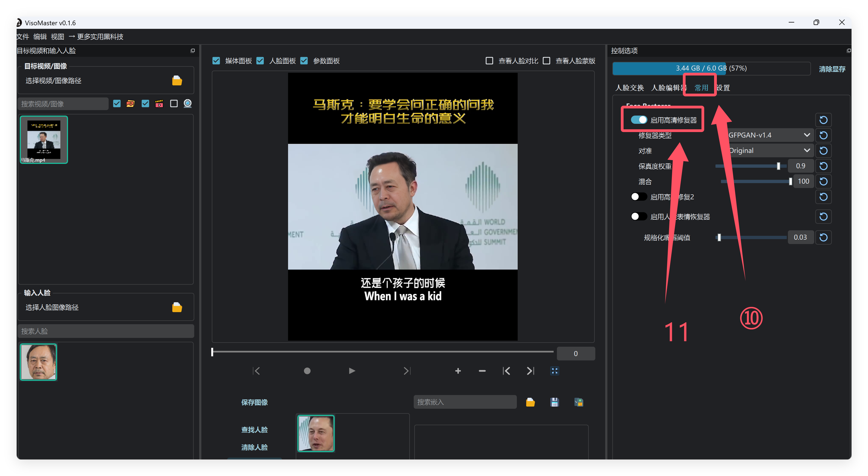
Task: Reset 保真度权重 value
Action: pyautogui.click(x=823, y=166)
